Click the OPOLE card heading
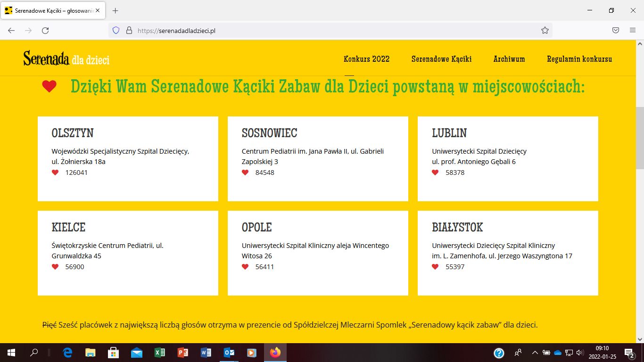644x362 pixels. pos(257,227)
